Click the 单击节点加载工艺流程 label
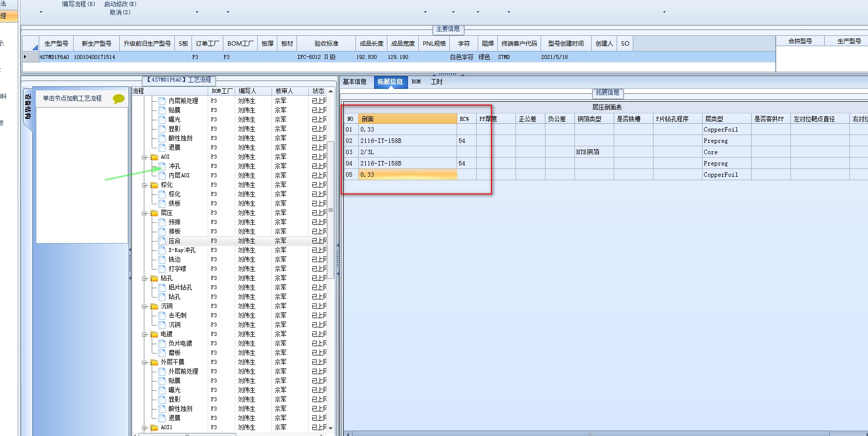 click(72, 98)
